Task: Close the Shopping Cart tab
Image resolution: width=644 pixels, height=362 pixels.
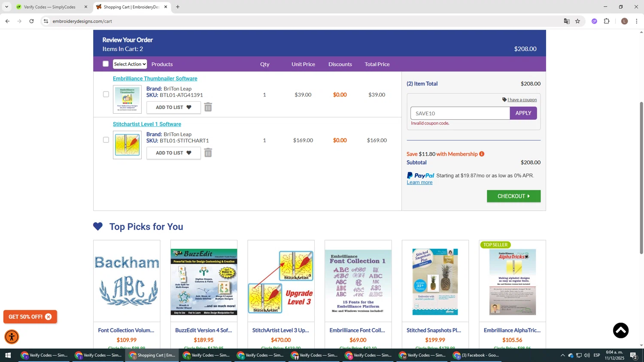Action: (x=166, y=7)
